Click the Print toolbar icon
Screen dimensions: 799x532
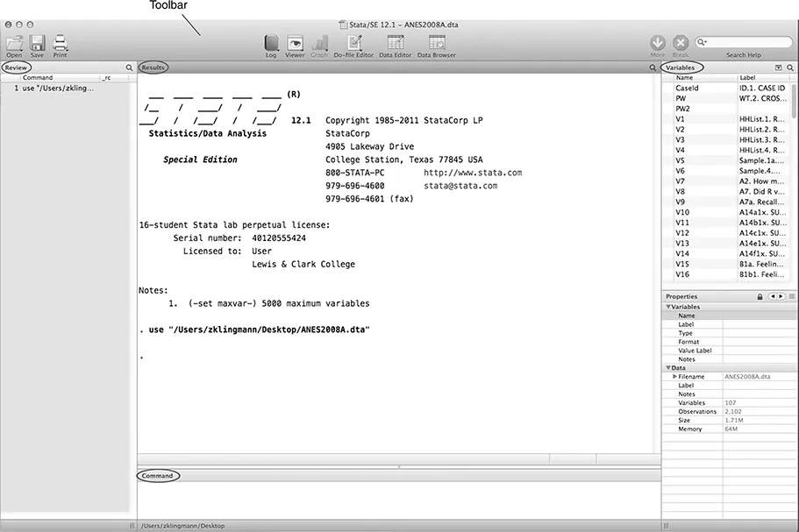pos(60,43)
